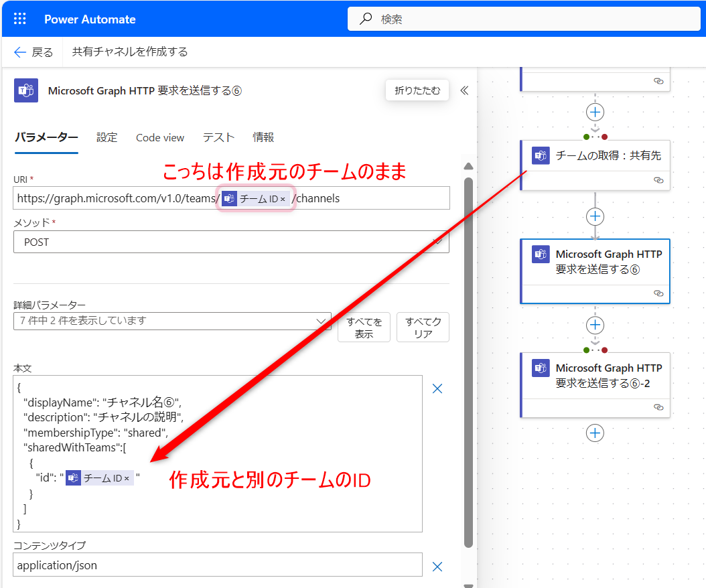Open the app launcher waffle icon
The height and width of the screenshot is (588, 706).
pyautogui.click(x=20, y=19)
